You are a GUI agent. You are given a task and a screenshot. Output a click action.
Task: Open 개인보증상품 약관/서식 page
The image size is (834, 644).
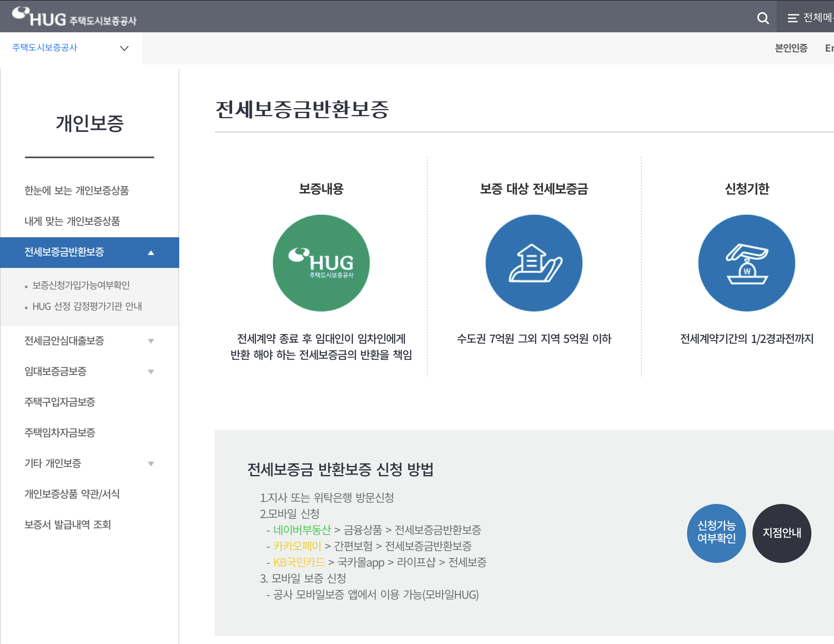coord(72,494)
